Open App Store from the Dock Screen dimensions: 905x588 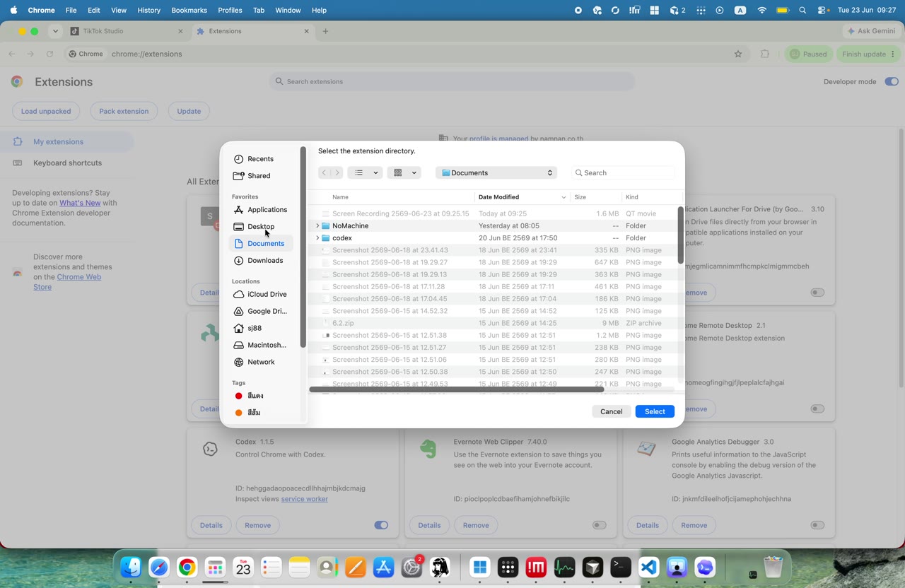pyautogui.click(x=383, y=567)
